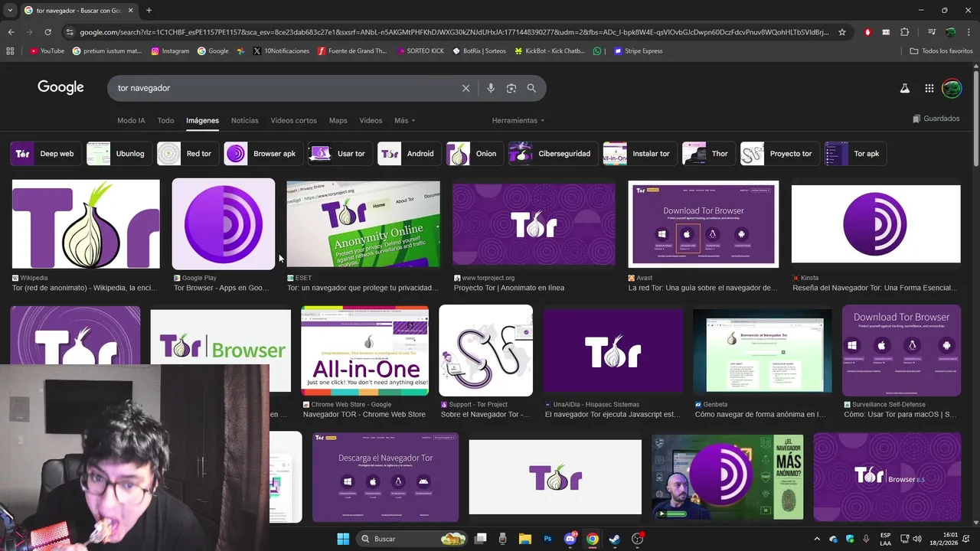
Task: Open Discord from the taskbar
Action: pyautogui.click(x=570, y=539)
